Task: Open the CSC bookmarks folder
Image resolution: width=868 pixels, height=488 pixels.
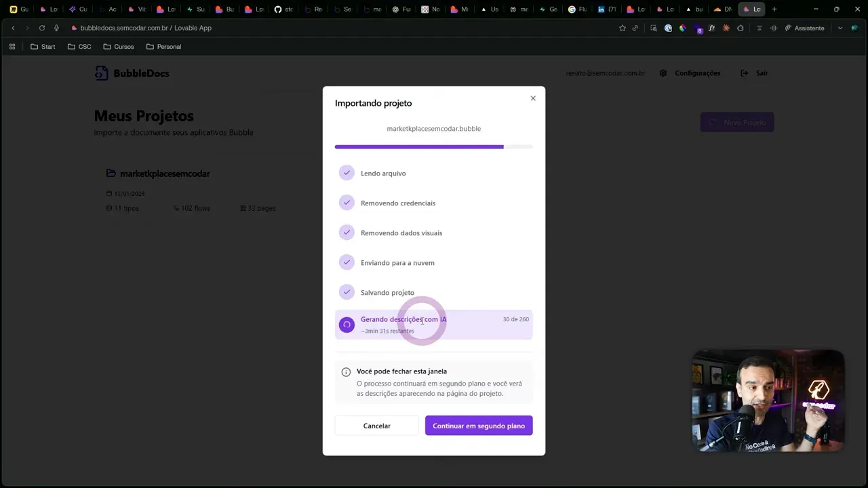Action: pyautogui.click(x=79, y=46)
